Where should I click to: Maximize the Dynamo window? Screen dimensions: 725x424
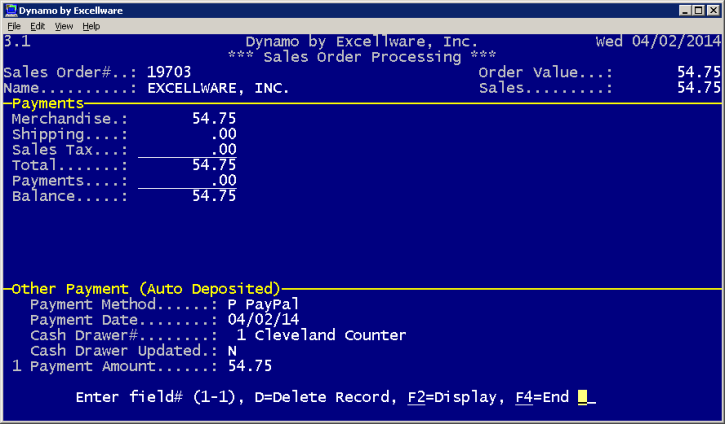[x=699, y=10]
